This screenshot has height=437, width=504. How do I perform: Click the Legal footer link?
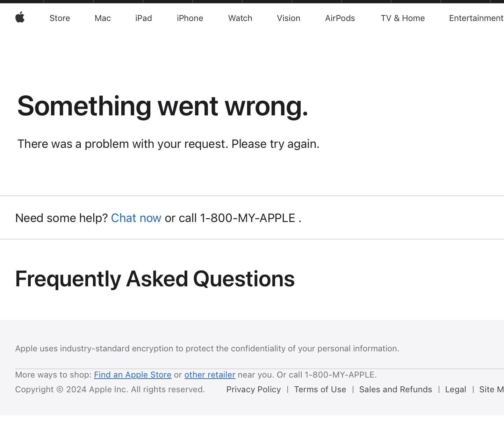pos(456,389)
